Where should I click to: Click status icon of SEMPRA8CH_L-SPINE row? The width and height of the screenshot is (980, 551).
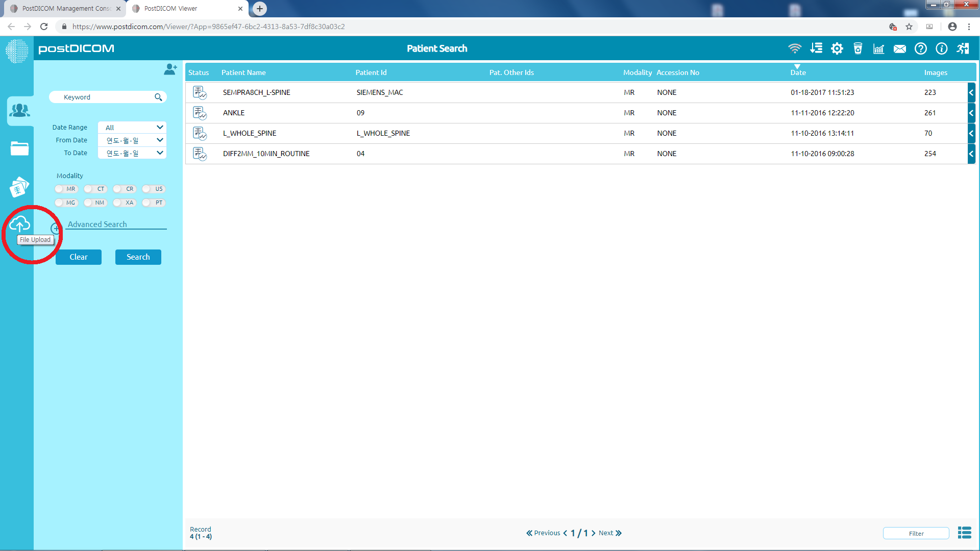(x=200, y=92)
